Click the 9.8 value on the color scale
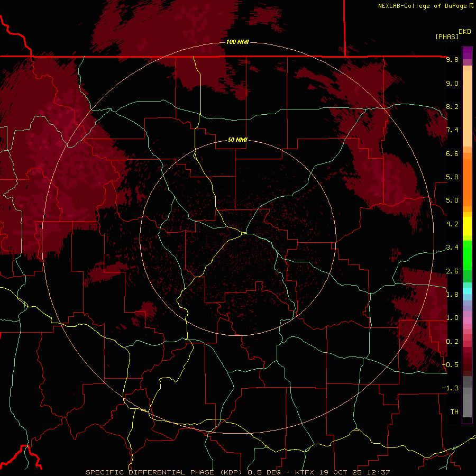476x476 pixels. (x=452, y=59)
